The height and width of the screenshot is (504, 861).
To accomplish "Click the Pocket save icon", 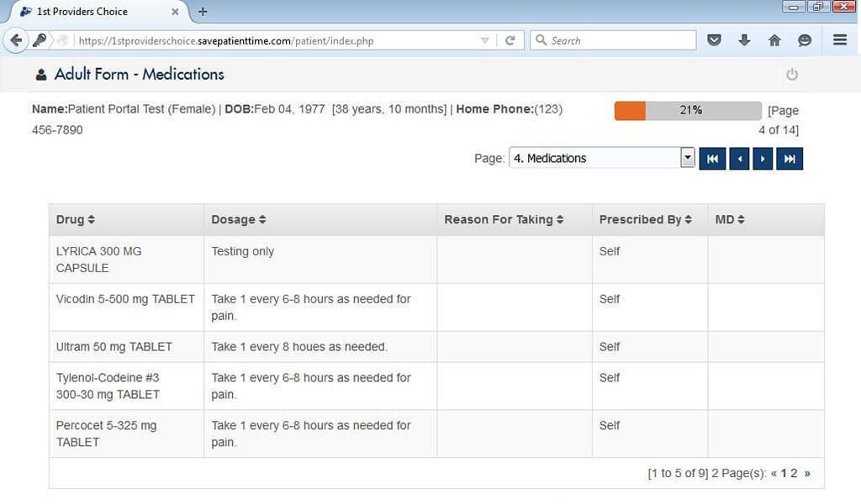I will (714, 40).
